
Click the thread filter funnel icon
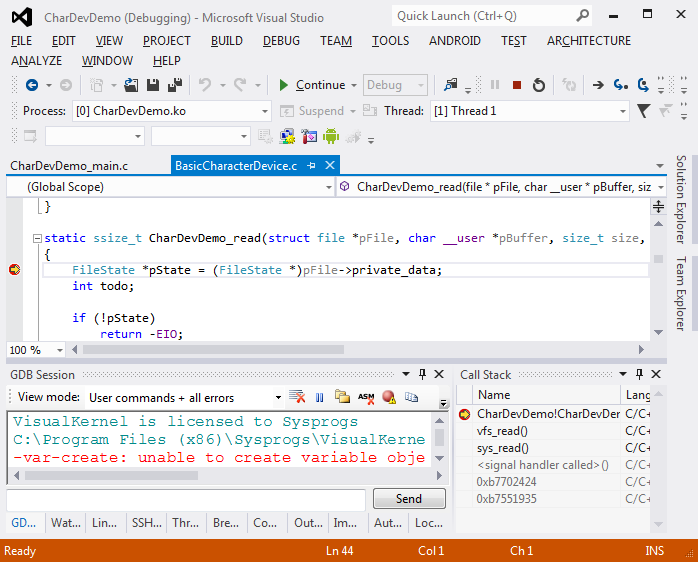[644, 110]
